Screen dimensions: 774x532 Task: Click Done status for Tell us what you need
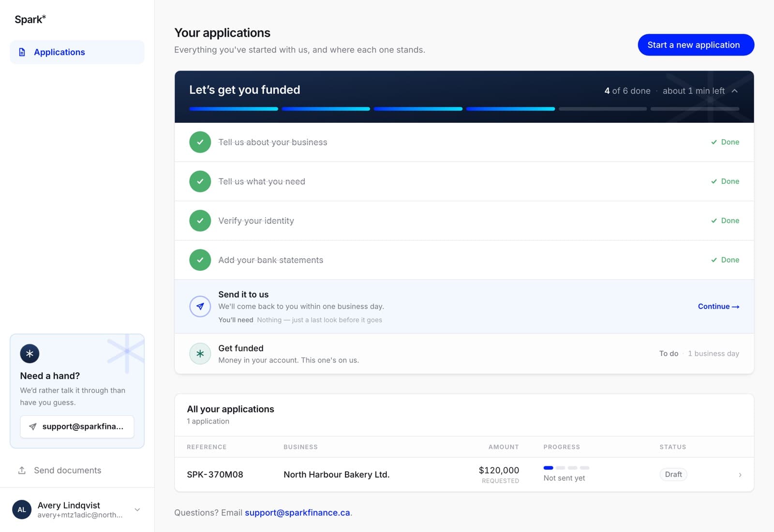(725, 181)
